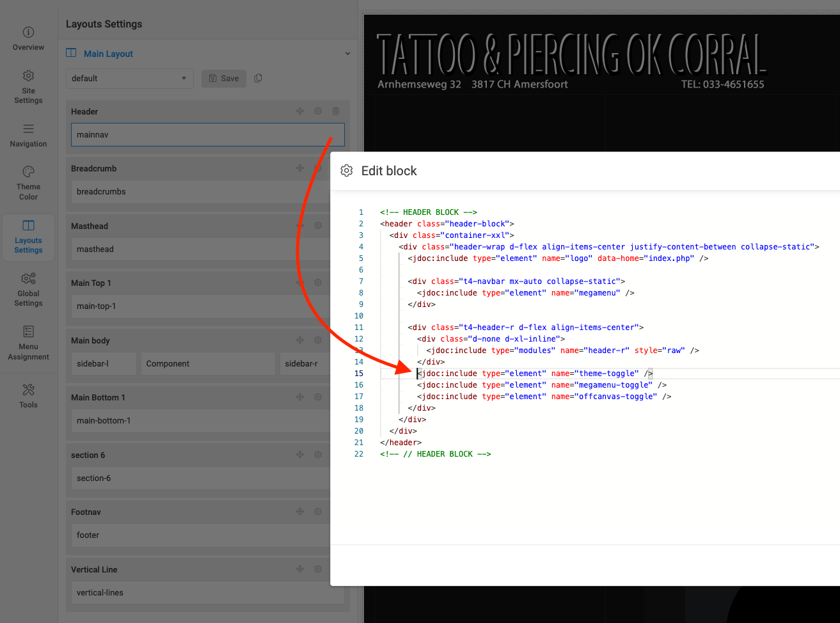Expand the Main Layout section title
Screen dimensions: 840x623
click(108, 54)
